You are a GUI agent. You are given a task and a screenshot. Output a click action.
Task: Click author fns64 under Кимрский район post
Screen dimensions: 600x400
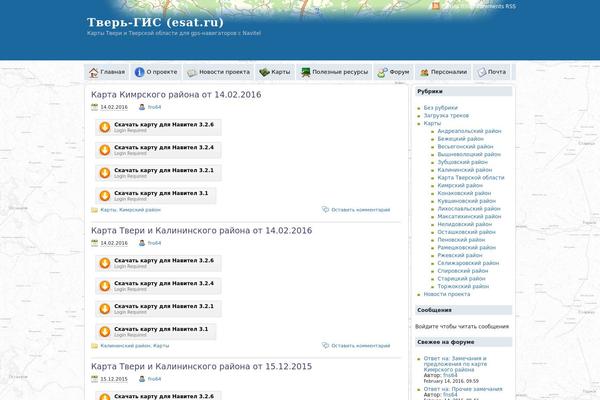click(154, 107)
